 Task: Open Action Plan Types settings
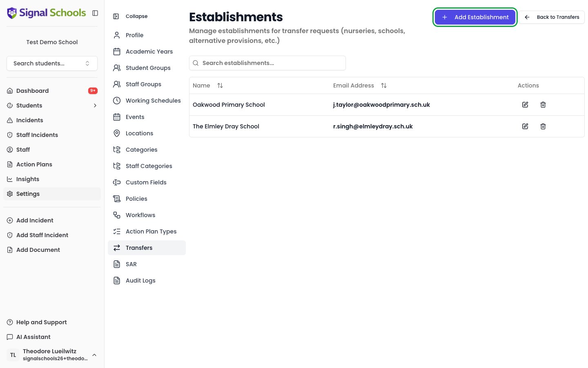point(147,231)
